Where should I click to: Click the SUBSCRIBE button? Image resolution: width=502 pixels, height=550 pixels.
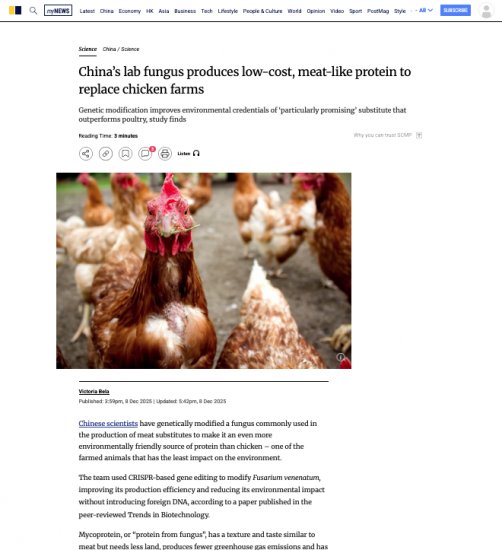(455, 11)
